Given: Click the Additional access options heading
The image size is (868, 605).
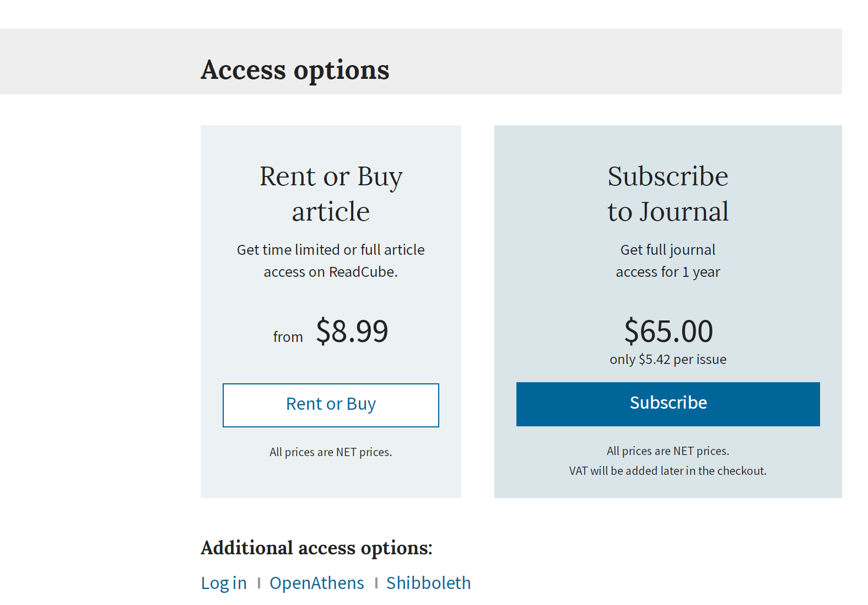Looking at the screenshot, I should [317, 548].
